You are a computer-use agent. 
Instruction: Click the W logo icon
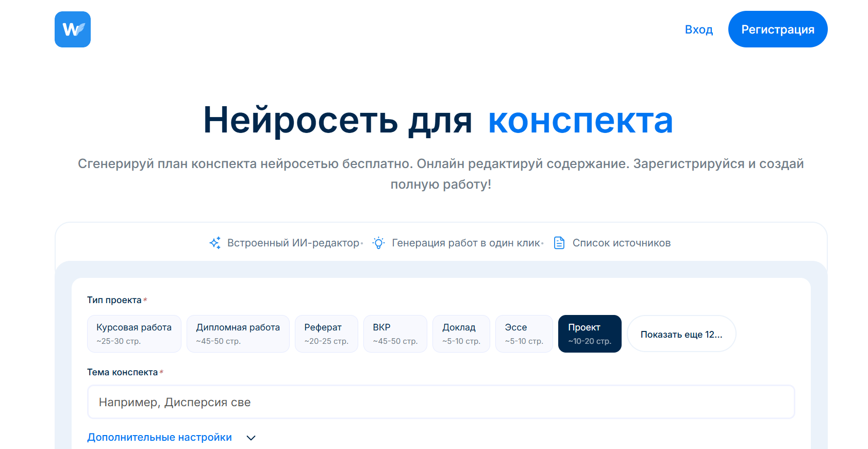point(73,29)
